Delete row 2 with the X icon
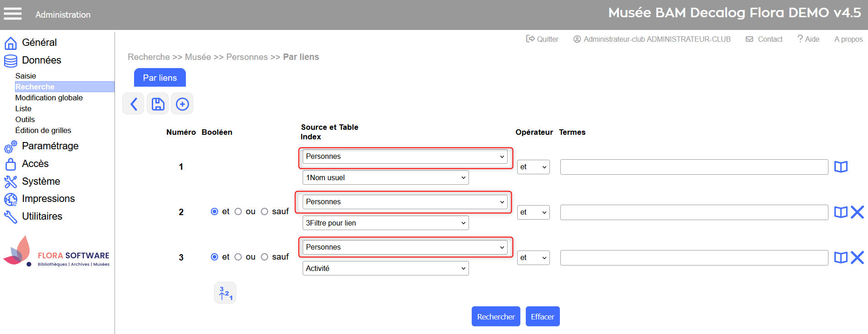868x334 pixels. (x=857, y=212)
